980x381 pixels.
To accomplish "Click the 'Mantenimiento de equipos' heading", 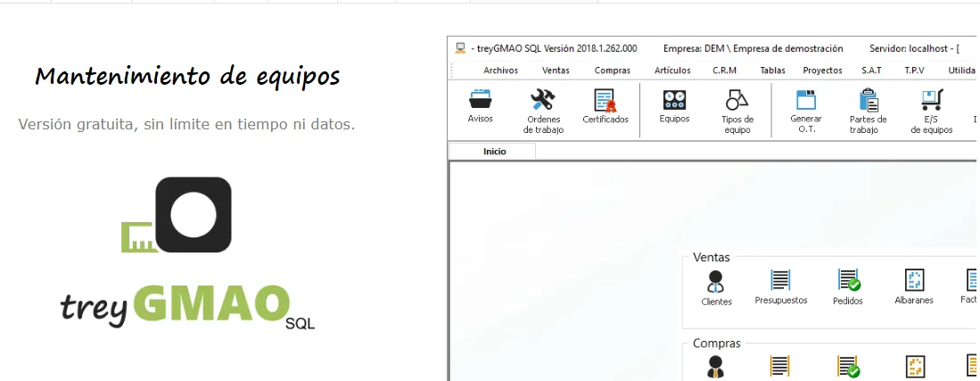I will pyautogui.click(x=187, y=77).
